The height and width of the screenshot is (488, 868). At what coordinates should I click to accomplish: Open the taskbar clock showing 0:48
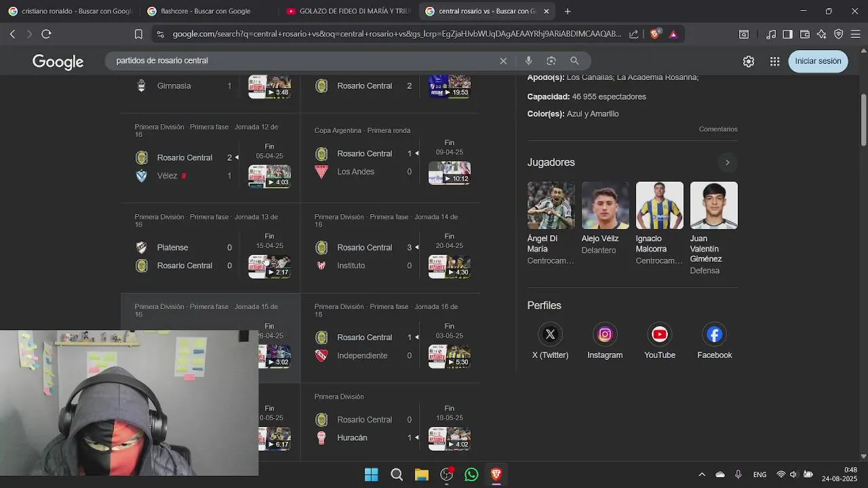840,474
